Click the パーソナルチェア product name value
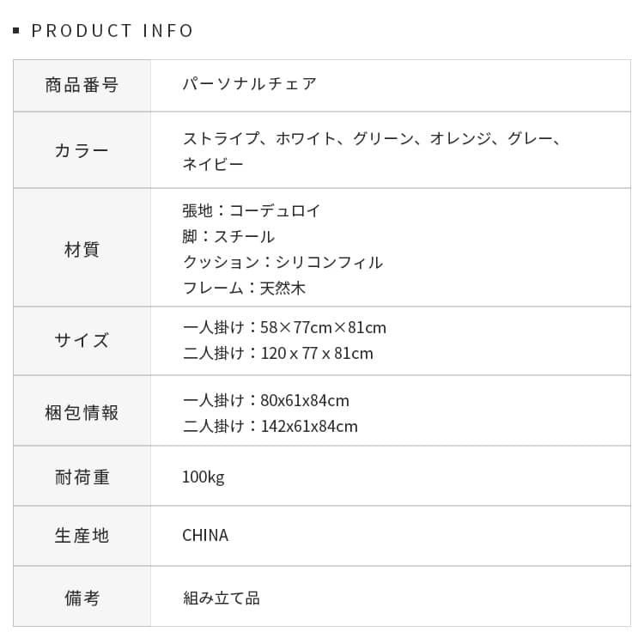The image size is (644, 644). coord(250,84)
